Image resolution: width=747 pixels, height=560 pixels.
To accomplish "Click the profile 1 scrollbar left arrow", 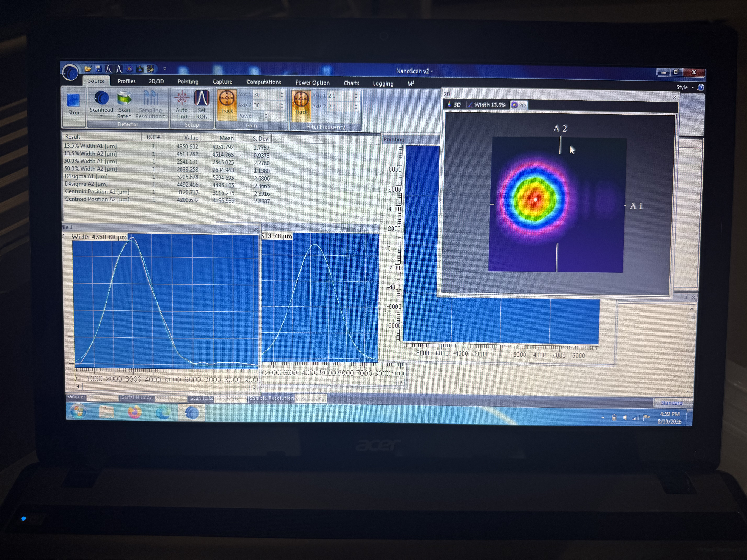I will (78, 387).
